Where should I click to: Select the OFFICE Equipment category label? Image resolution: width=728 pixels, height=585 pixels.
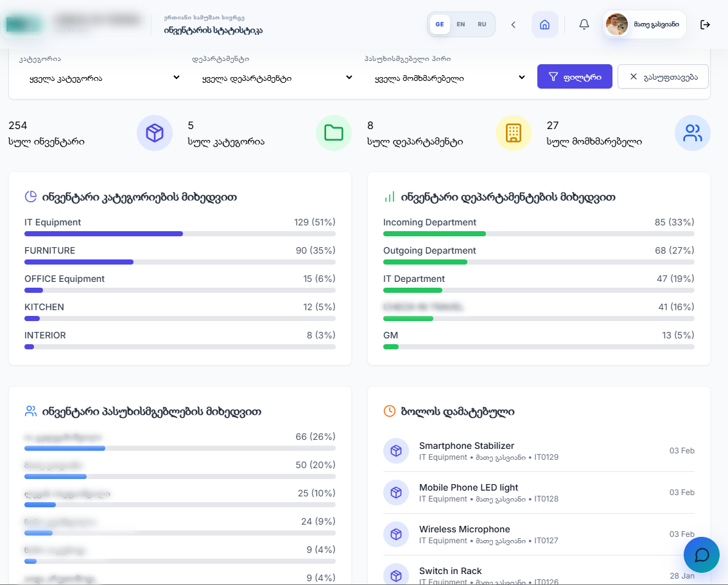[65, 279]
